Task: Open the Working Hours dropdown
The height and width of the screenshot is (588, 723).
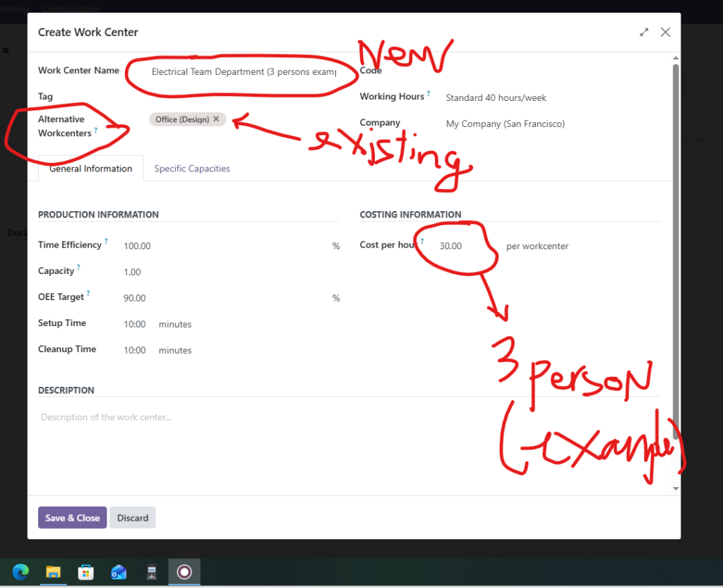Action: tap(551, 98)
